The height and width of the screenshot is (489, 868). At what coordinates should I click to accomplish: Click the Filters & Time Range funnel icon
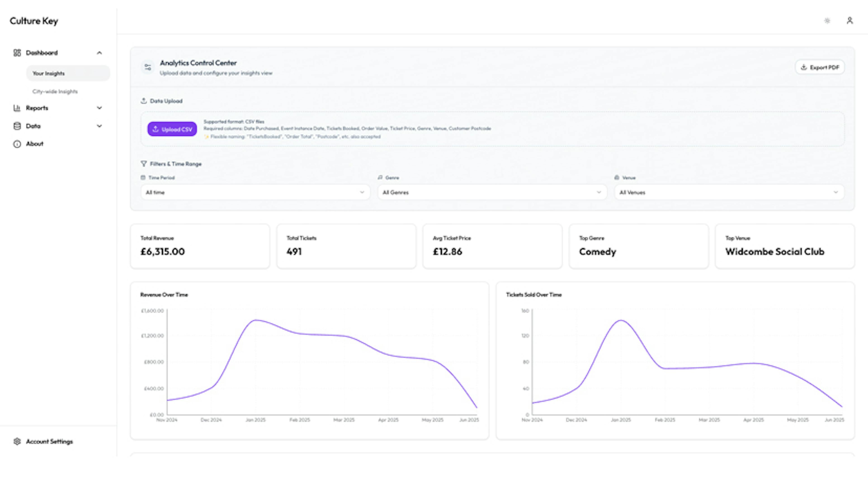click(144, 164)
